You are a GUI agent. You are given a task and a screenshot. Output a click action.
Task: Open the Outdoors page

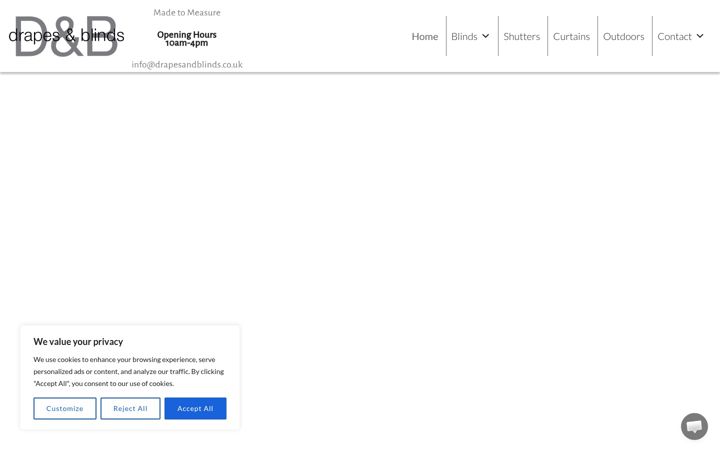tap(624, 36)
